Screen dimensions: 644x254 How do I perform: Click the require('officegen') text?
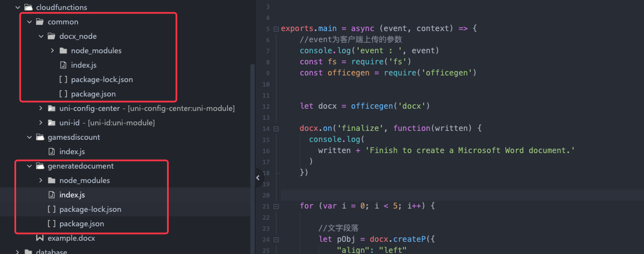point(430,73)
